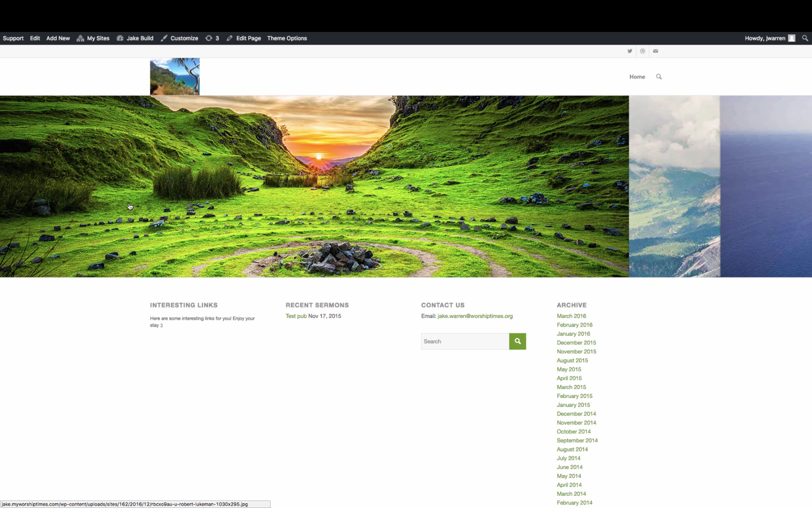Screen dimensions: 812x508
Task: Click the updates icon showing 3
Action: (x=212, y=38)
